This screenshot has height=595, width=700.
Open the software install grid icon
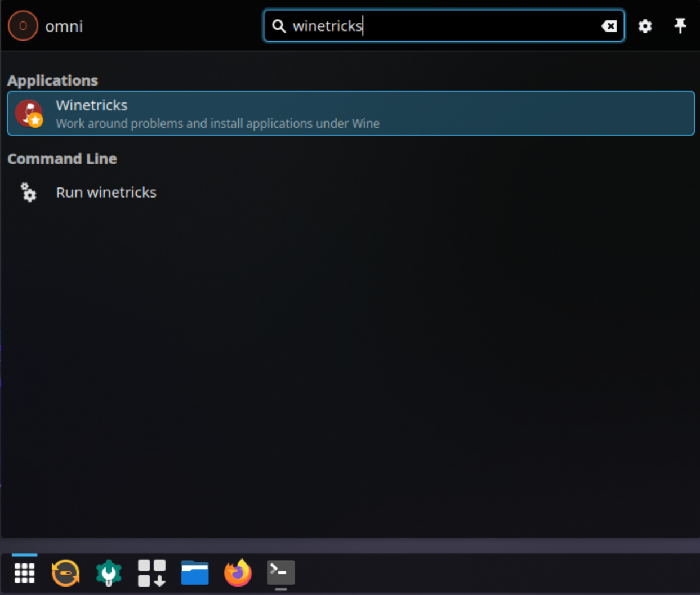pyautogui.click(x=151, y=573)
